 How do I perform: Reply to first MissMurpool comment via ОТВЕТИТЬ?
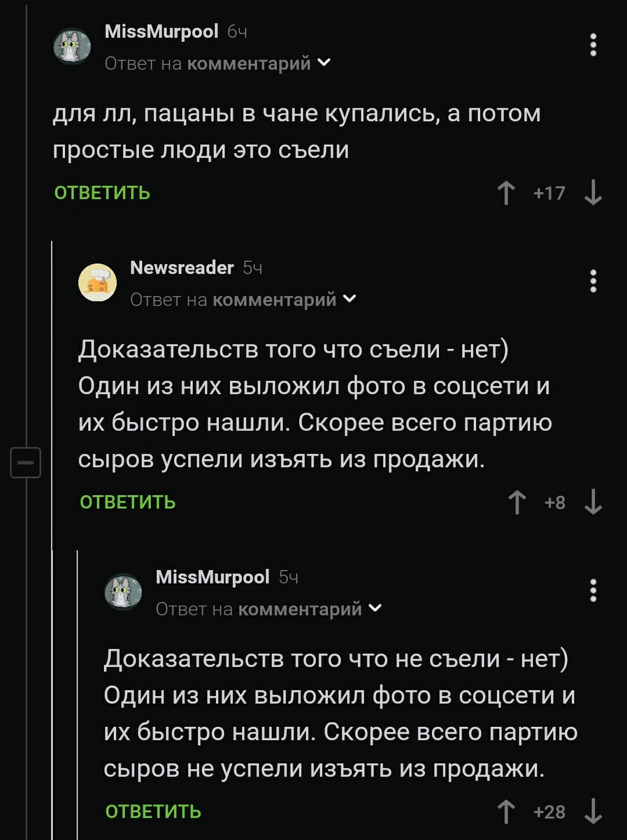(x=102, y=193)
